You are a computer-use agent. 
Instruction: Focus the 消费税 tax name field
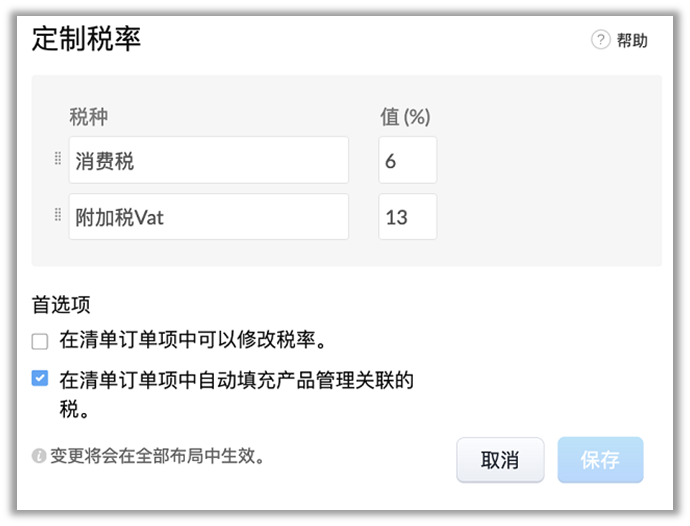pos(209,160)
